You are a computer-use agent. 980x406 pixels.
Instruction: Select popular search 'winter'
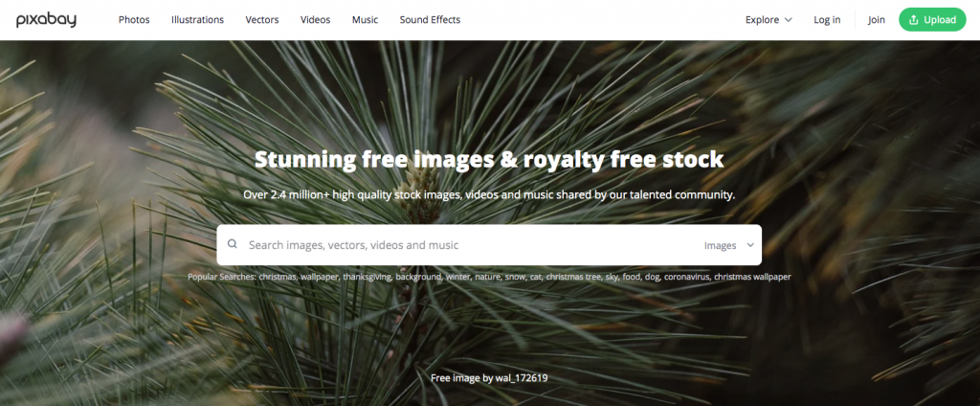tap(457, 277)
